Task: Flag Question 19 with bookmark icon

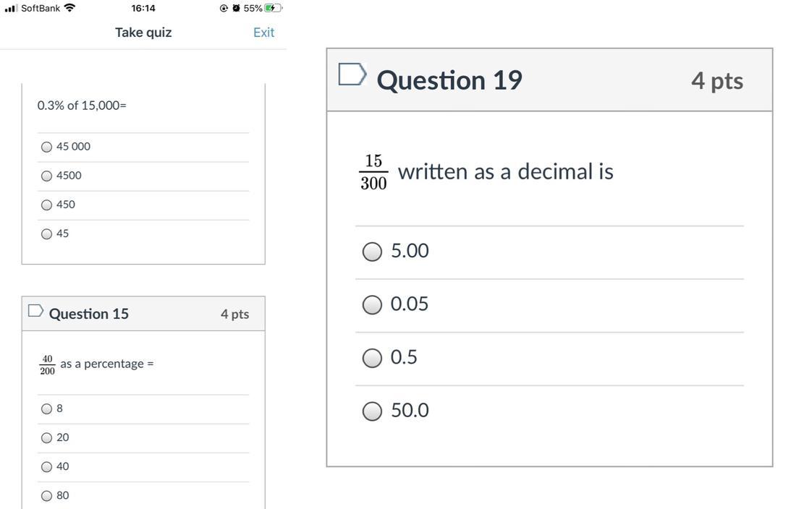Action: point(352,74)
